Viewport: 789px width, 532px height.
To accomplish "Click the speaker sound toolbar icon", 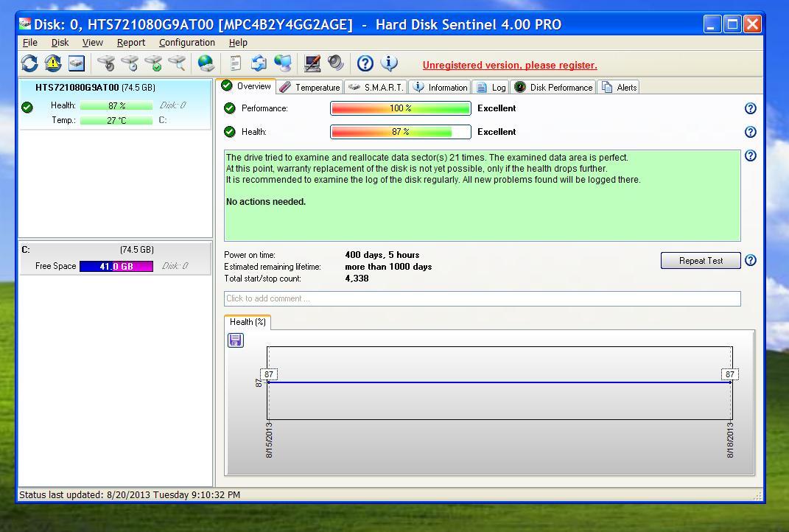I will click(336, 63).
